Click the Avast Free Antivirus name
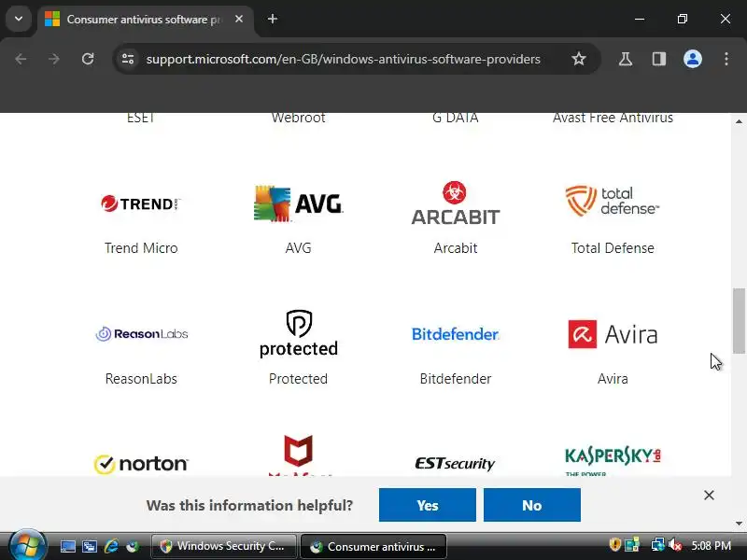 point(613,118)
